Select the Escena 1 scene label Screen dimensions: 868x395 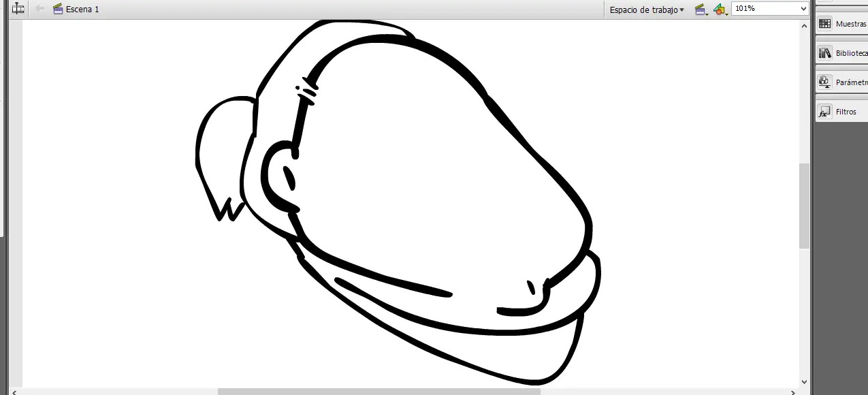82,9
